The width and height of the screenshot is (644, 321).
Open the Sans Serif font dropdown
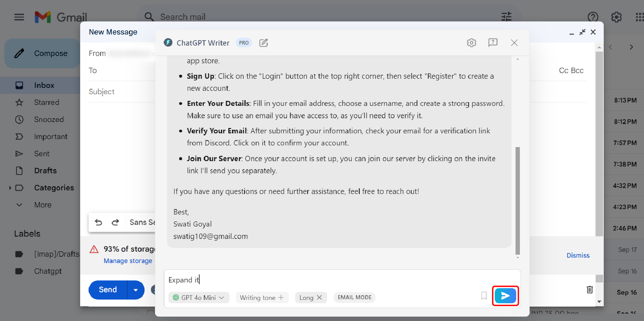point(142,222)
